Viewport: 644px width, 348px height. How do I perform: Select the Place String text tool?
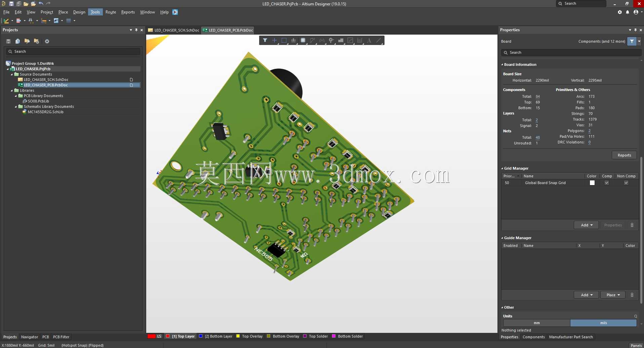click(369, 40)
